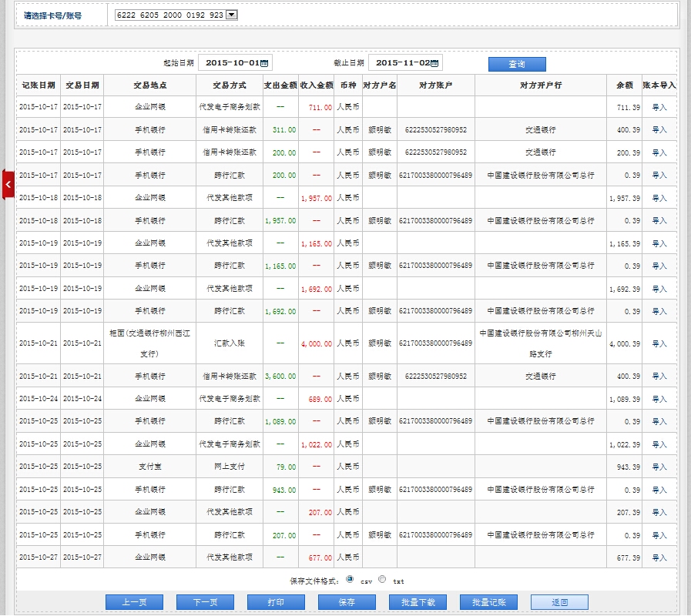Click 导入 for the 711.39 balance row
This screenshot has height=616, width=691.
(x=659, y=108)
